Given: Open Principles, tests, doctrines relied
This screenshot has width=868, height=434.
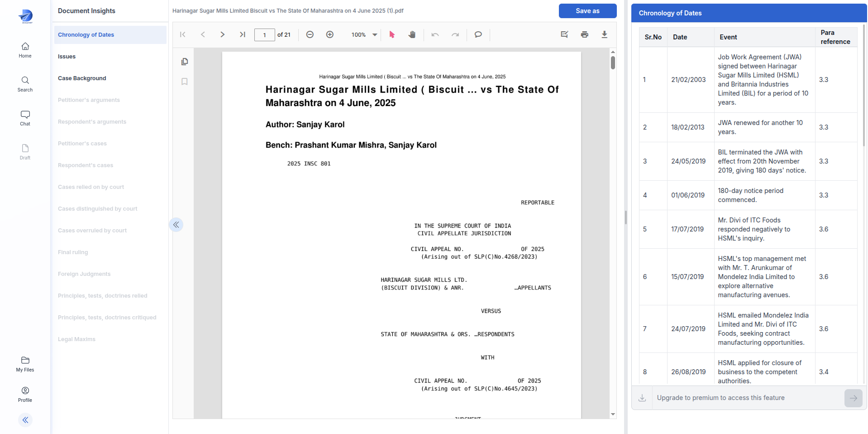Looking at the screenshot, I should click(110, 296).
